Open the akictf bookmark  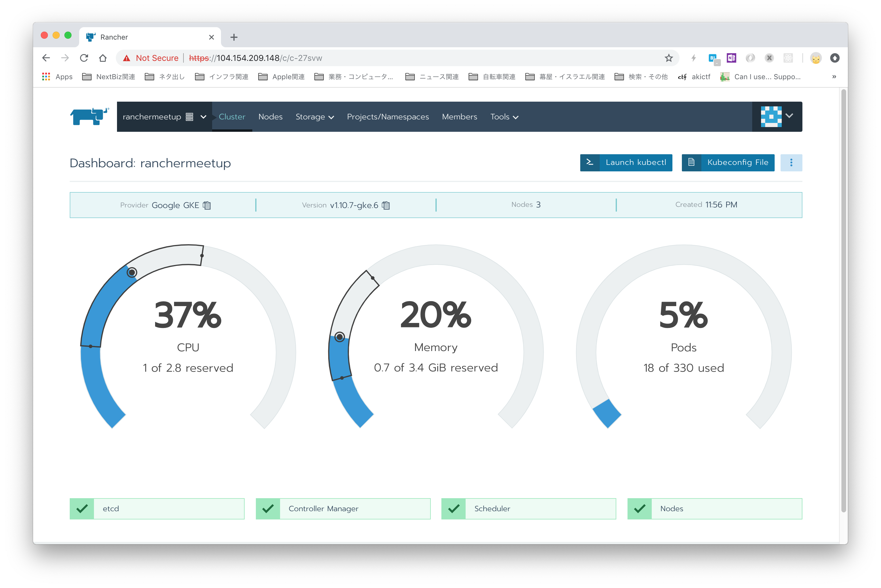694,77
